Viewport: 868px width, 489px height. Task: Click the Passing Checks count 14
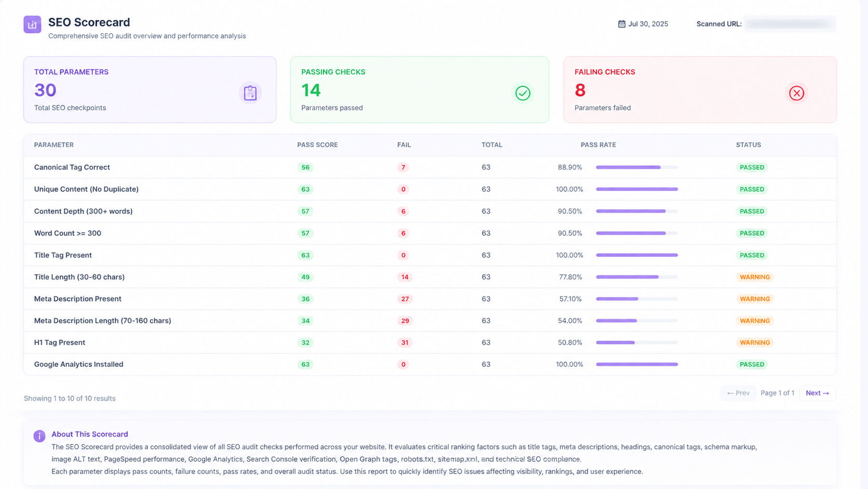click(311, 90)
